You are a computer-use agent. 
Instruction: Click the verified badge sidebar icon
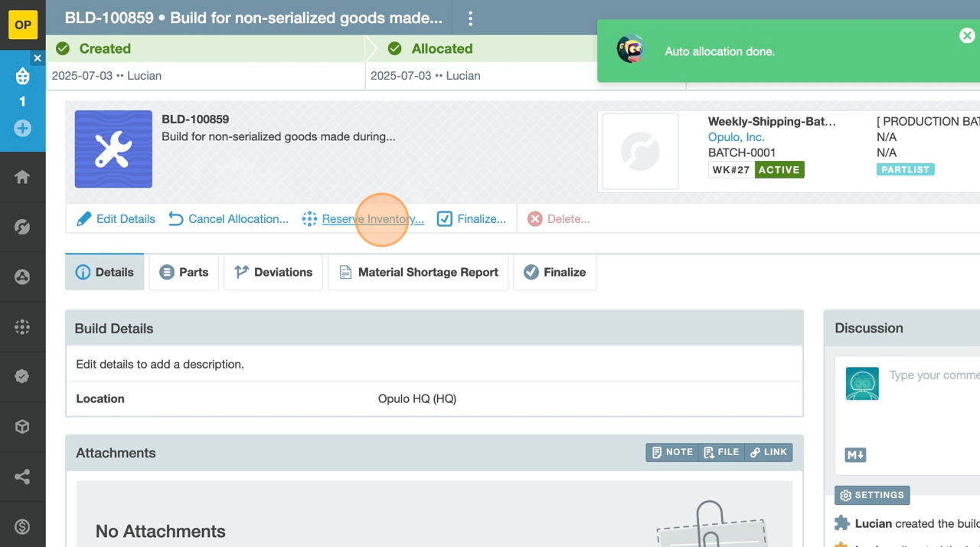[x=22, y=377]
